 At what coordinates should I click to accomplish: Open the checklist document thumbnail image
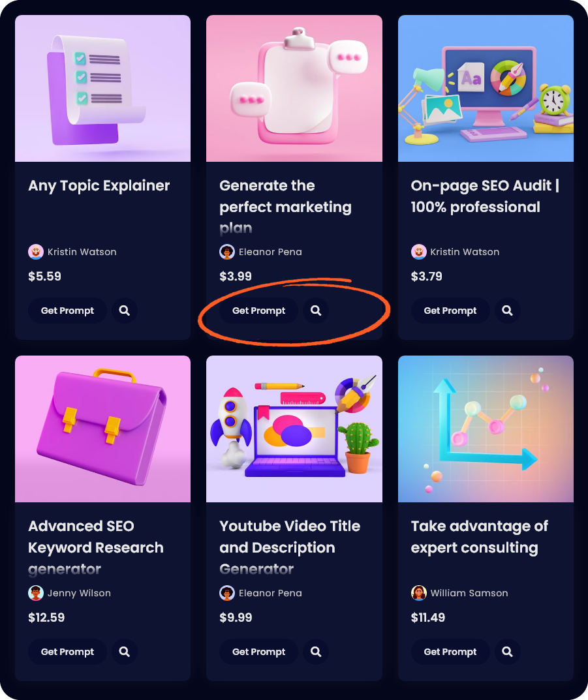pos(102,88)
